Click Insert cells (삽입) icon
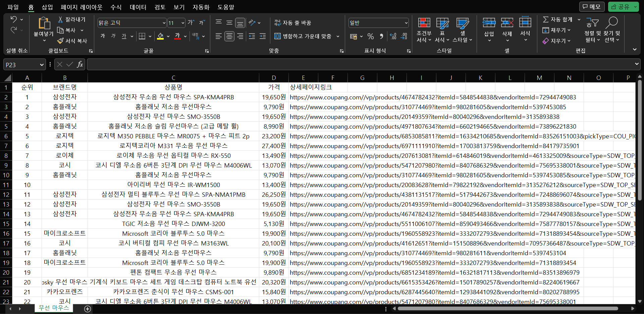This screenshot has height=314, width=644. (489, 23)
